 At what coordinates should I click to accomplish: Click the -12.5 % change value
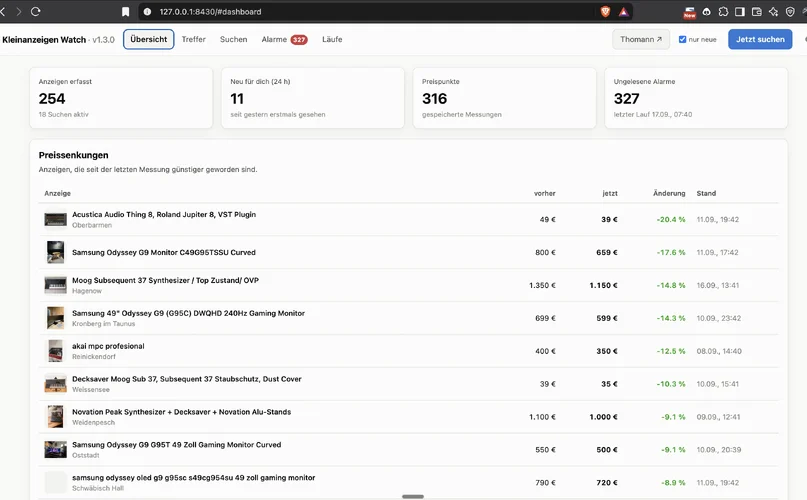click(x=671, y=351)
